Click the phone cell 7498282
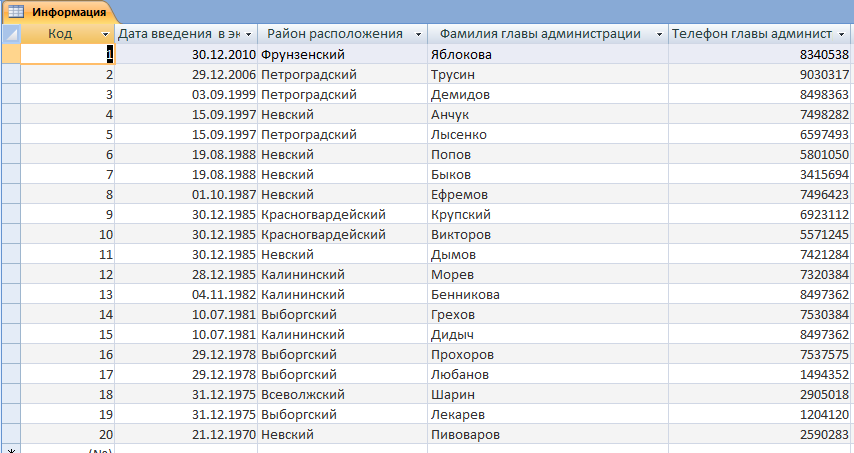This screenshot has height=453, width=854. coord(759,114)
